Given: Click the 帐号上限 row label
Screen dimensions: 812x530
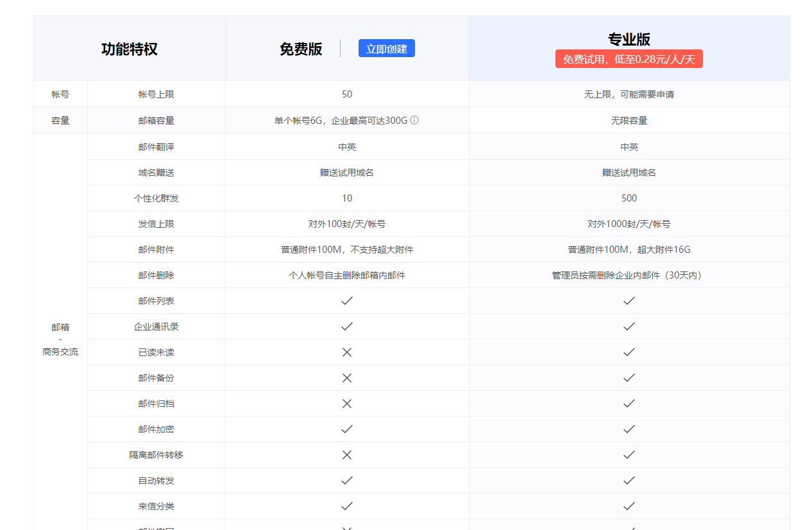Looking at the screenshot, I should tap(156, 94).
